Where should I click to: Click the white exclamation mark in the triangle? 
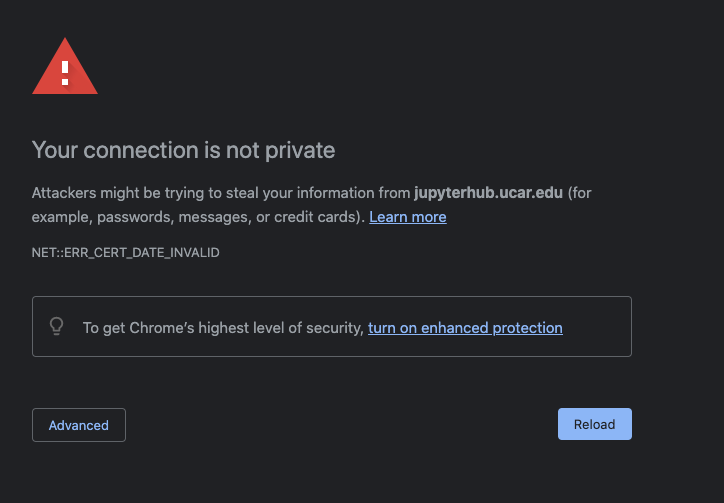click(x=65, y=73)
